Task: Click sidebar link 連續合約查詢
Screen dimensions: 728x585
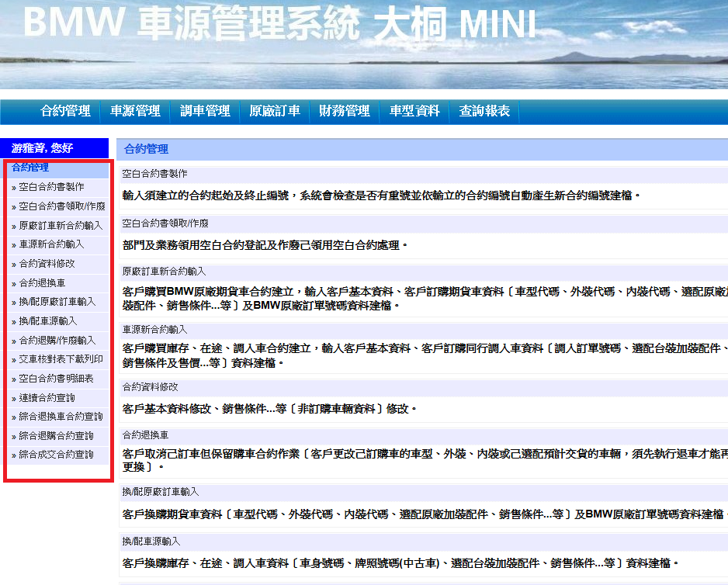Action: [47, 398]
